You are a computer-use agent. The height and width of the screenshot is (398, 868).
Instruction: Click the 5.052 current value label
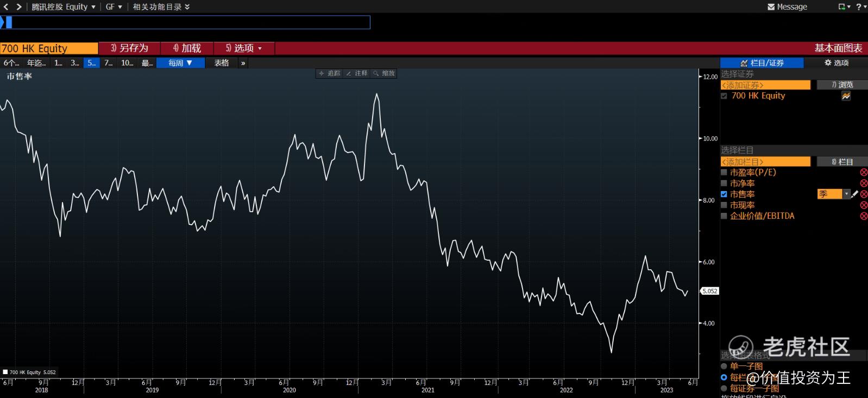click(710, 291)
